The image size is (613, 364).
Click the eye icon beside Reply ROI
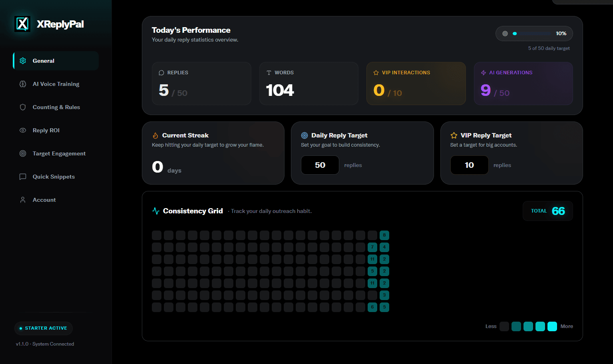coord(23,130)
